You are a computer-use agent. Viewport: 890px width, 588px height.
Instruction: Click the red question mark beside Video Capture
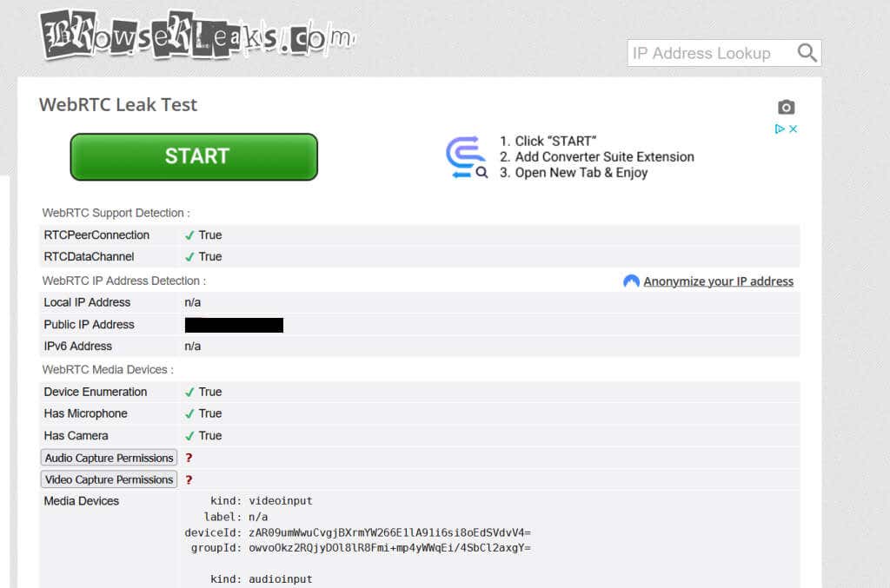pyautogui.click(x=189, y=479)
